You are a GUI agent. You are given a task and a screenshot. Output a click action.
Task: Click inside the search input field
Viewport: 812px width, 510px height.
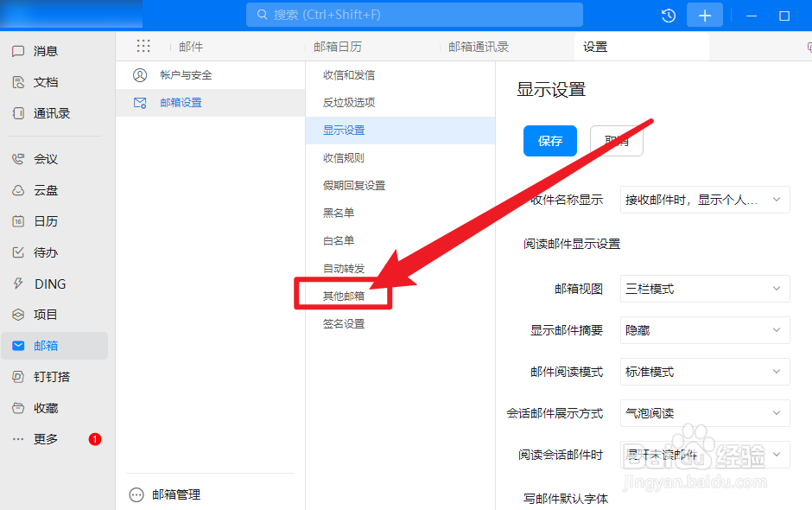pyautogui.click(x=415, y=15)
